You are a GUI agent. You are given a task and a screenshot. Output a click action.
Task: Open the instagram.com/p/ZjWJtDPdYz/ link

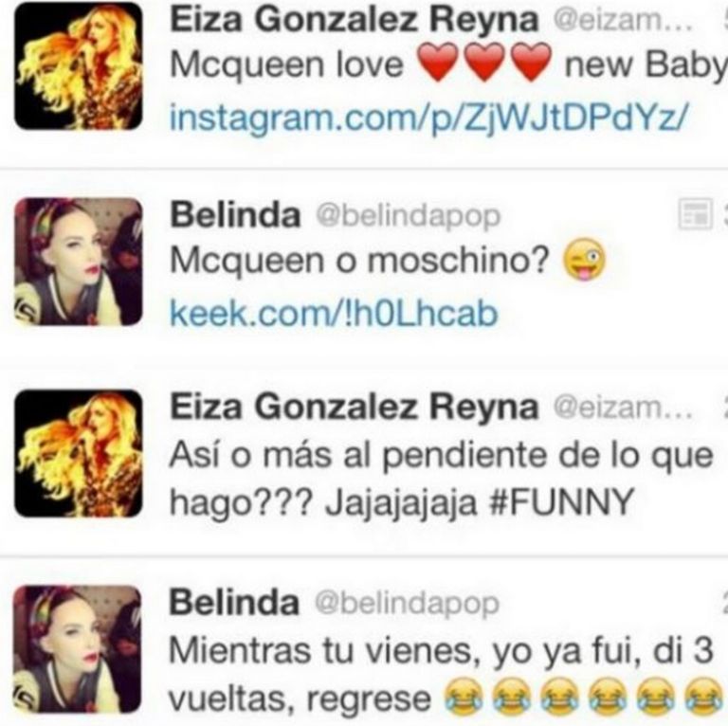428,118
